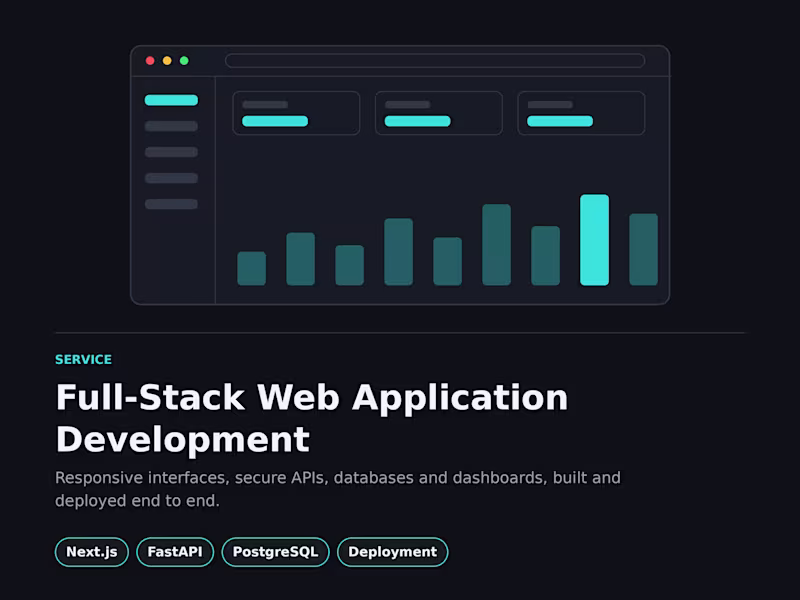Click the Full-Stack Web Application Development heading
800x600 pixels.
point(312,418)
